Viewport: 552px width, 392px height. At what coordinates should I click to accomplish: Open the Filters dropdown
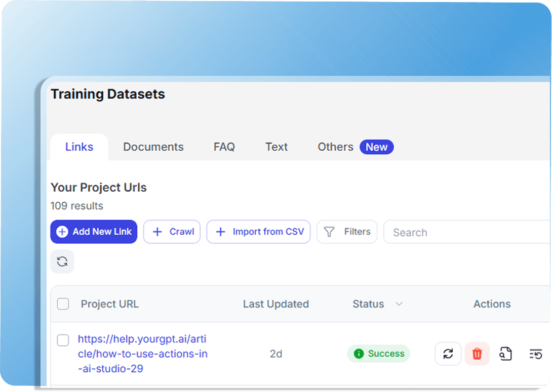click(347, 232)
